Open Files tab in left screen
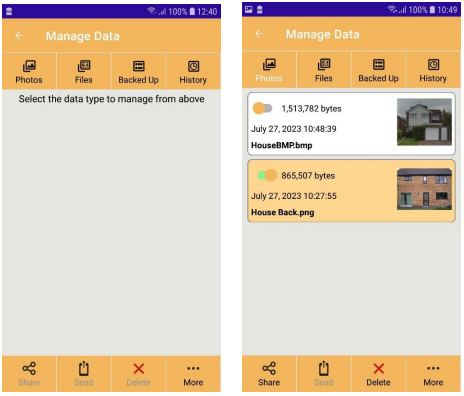The height and width of the screenshot is (396, 464). click(84, 71)
